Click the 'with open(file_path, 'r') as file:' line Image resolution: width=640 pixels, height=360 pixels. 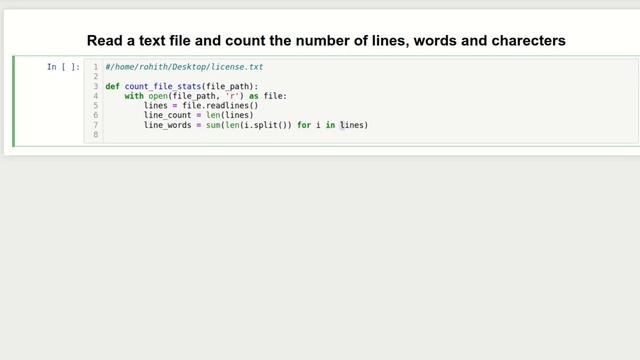point(206,96)
